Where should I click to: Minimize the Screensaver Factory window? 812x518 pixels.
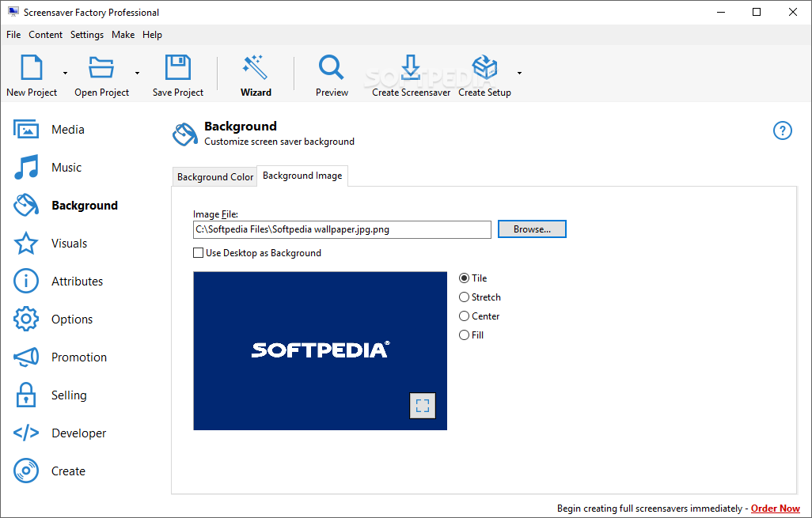tap(721, 13)
